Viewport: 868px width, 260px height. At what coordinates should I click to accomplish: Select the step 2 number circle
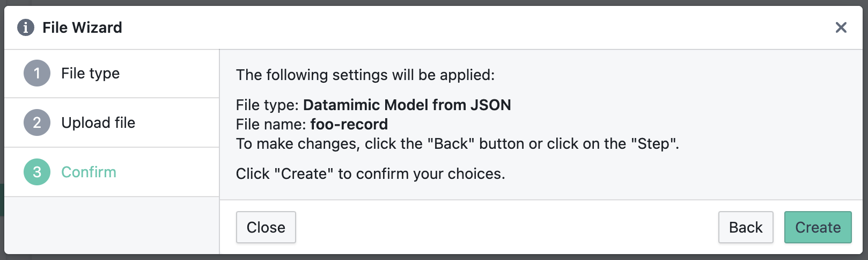click(37, 122)
